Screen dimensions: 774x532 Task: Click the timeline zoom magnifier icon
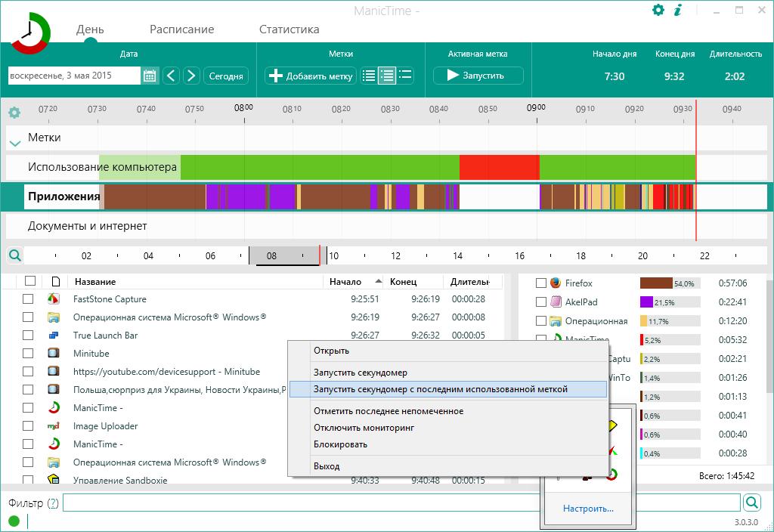(14, 255)
